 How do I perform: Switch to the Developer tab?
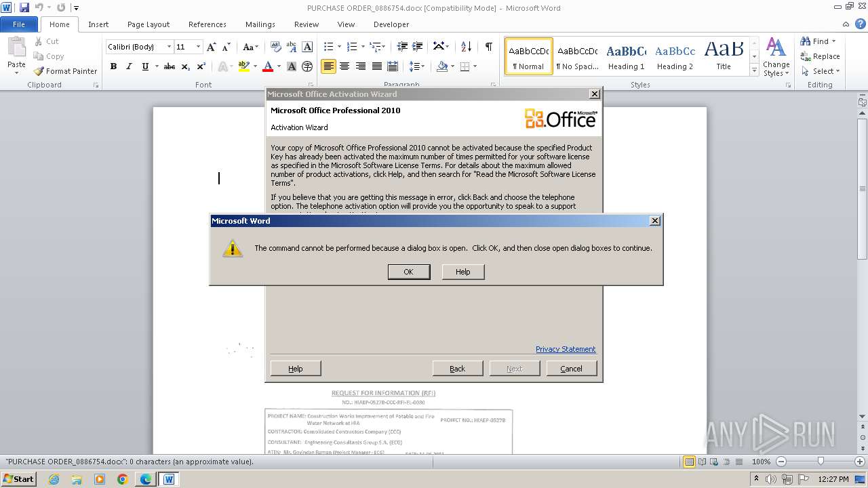pos(391,24)
